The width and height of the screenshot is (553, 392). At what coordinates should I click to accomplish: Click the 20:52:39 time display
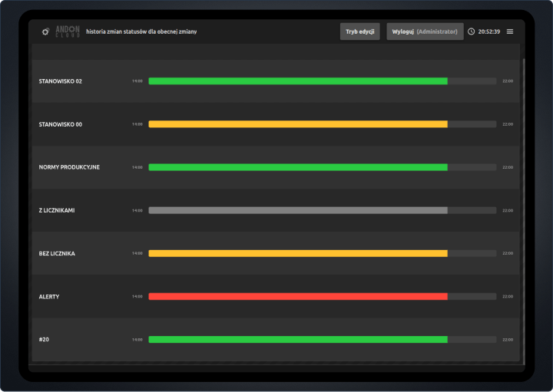488,31
